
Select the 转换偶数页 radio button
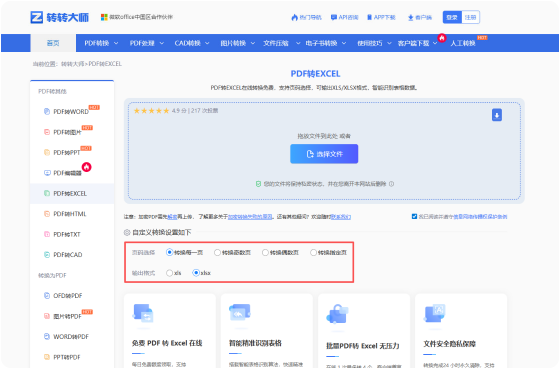[x=265, y=253]
